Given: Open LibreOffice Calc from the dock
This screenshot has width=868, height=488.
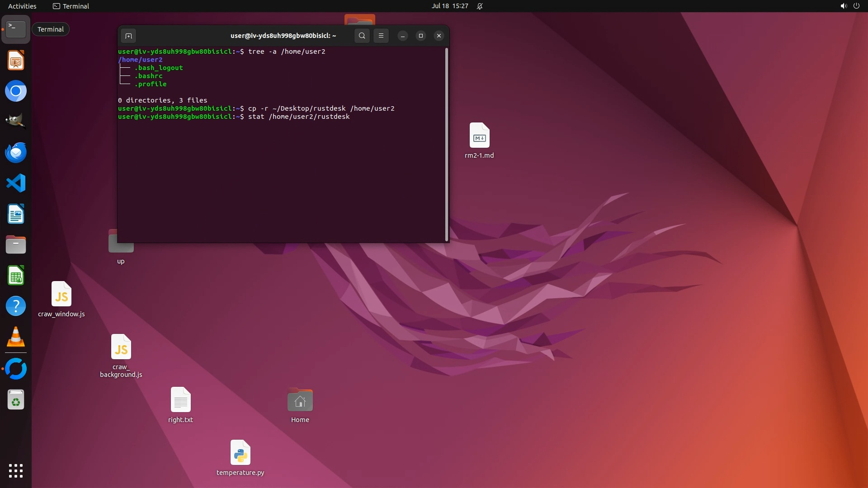Looking at the screenshot, I should coord(16,276).
